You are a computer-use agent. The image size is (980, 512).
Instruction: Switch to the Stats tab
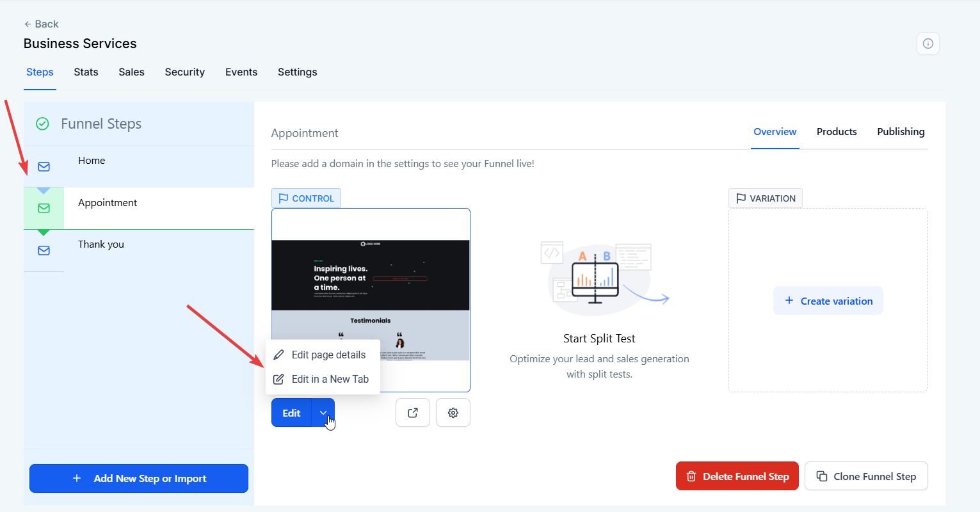86,72
